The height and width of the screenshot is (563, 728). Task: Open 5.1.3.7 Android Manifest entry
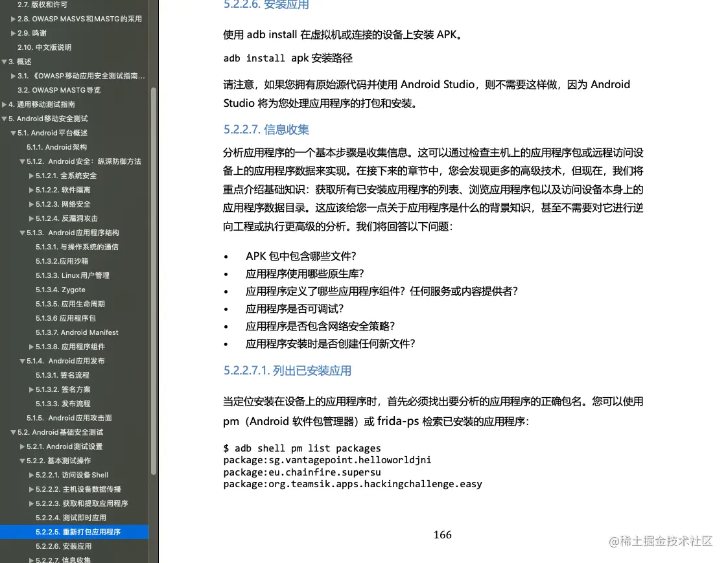click(77, 332)
